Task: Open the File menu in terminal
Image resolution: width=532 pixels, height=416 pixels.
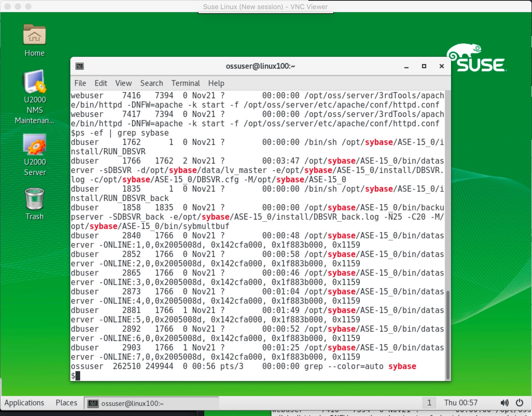Action: point(80,83)
